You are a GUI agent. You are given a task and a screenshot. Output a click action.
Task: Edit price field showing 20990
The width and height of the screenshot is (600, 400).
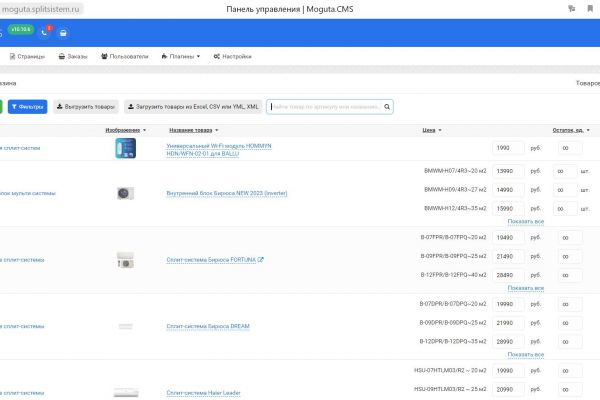coord(508,390)
